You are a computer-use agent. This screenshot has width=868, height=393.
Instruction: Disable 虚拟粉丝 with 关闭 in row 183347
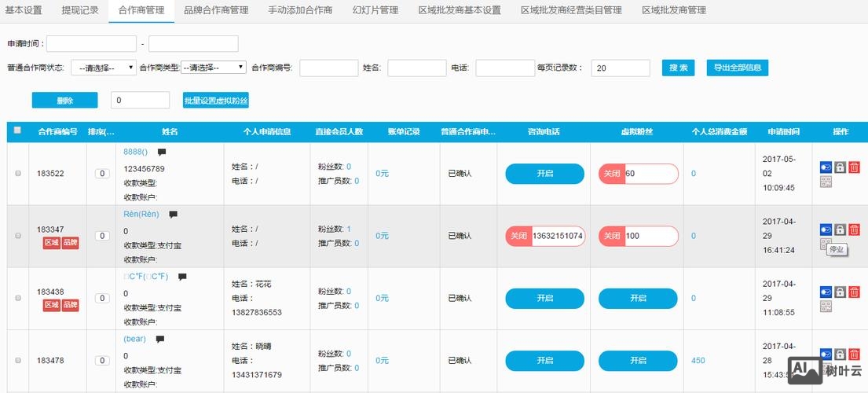(x=612, y=236)
